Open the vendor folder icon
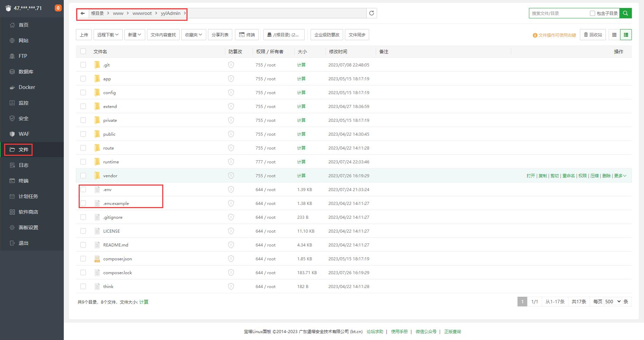Image resolution: width=644 pixels, height=340 pixels. coord(97,176)
